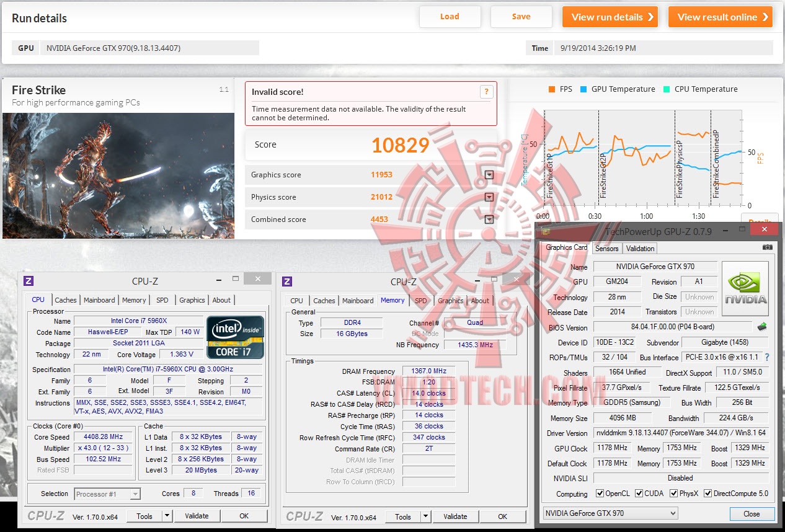Click the Bus Interface question mark

[767, 357]
